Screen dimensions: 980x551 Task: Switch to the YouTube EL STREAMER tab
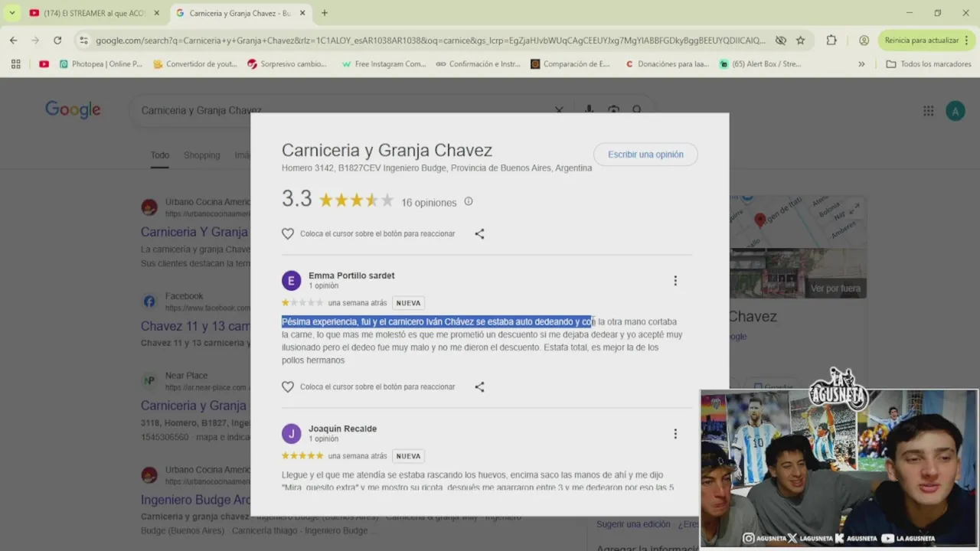(x=93, y=13)
